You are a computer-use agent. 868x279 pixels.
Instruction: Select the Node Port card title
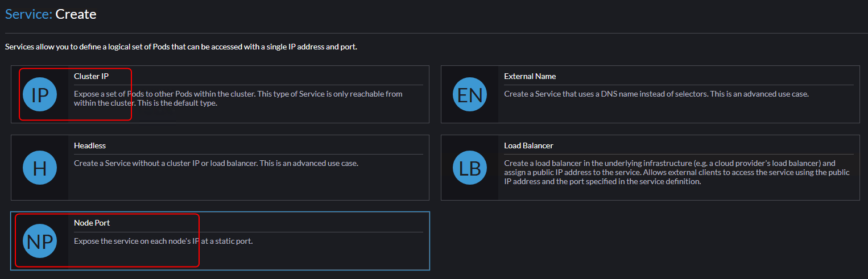92,223
